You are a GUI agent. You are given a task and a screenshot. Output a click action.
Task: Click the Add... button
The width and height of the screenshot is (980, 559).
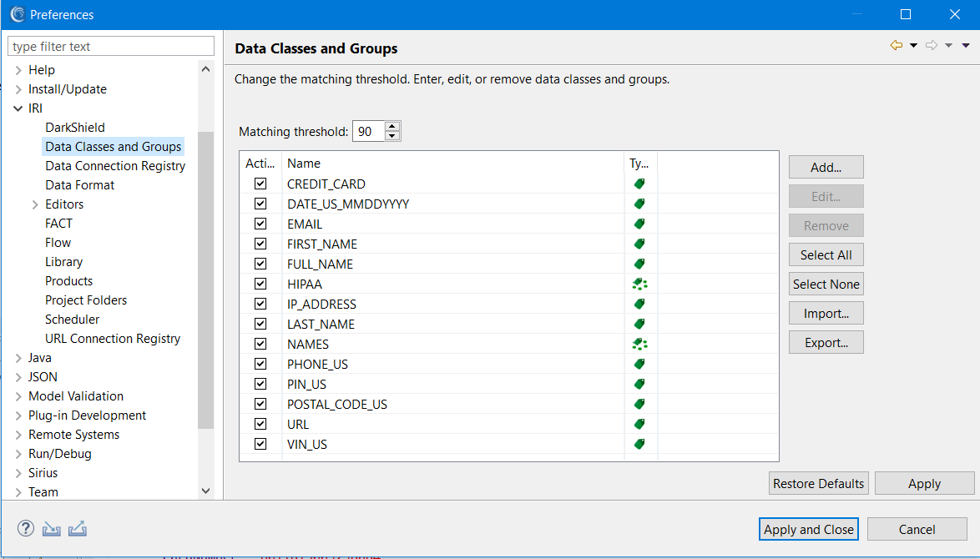(826, 168)
